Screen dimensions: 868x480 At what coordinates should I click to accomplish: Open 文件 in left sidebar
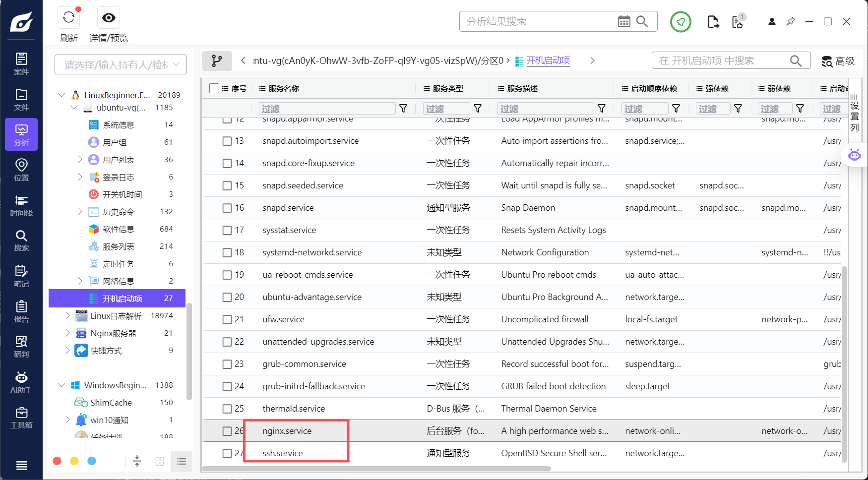tap(21, 99)
